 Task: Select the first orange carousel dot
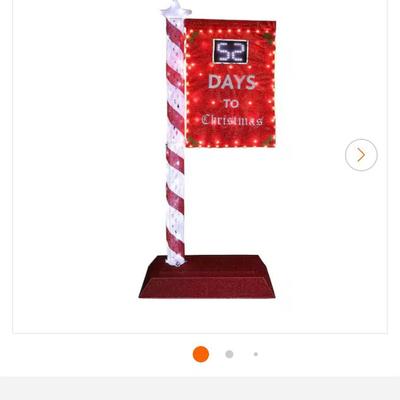pyautogui.click(x=201, y=354)
